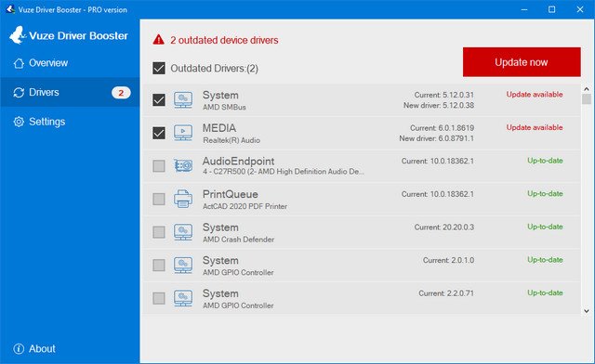Viewport: 595px width, 364px height.
Task: Click Up-to-date status for PrintQueue
Action: [546, 194]
